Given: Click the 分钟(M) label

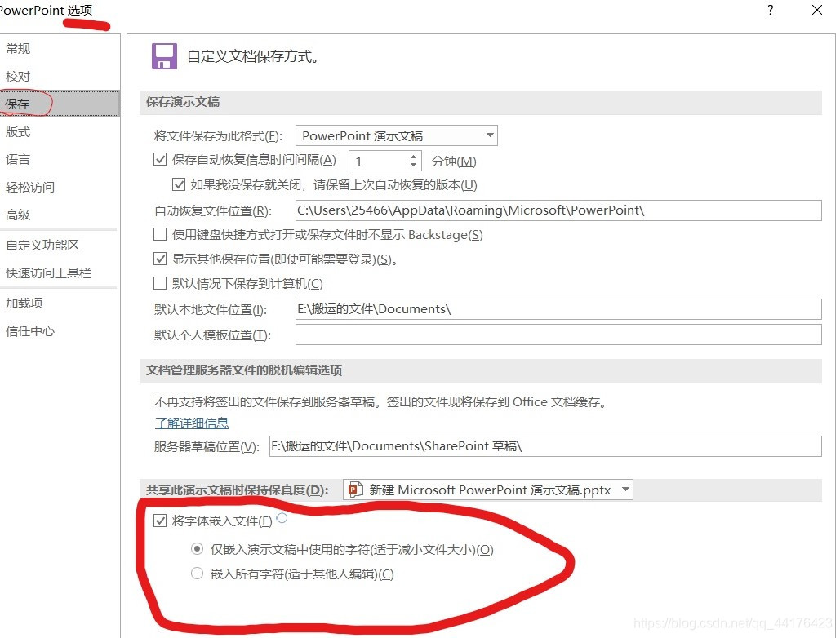Looking at the screenshot, I should coord(454,161).
